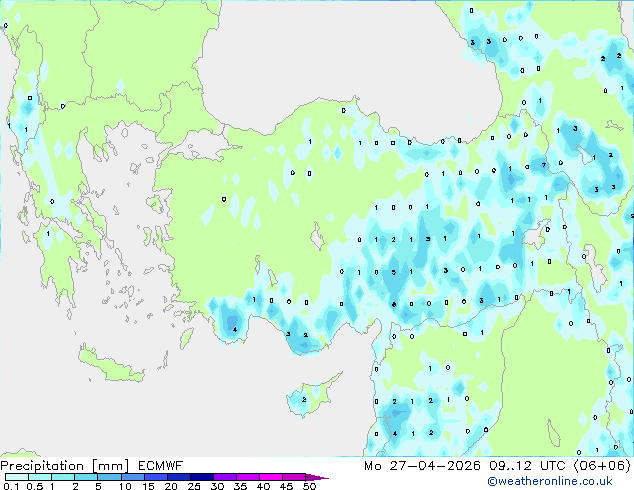Viewport: 634px width, 490px height.
Task: Click the lightest 0.1–0.5 mm legend swatch
Action: (x=17, y=477)
